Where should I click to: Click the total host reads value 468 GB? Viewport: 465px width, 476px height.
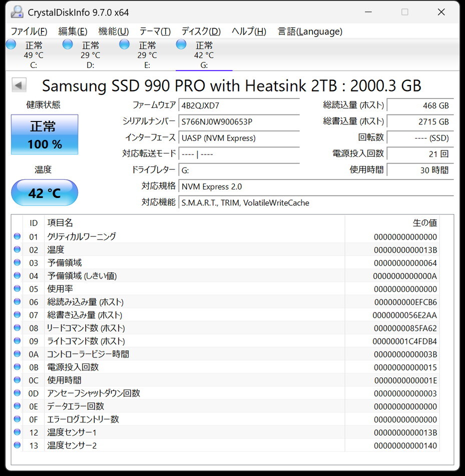[420, 105]
